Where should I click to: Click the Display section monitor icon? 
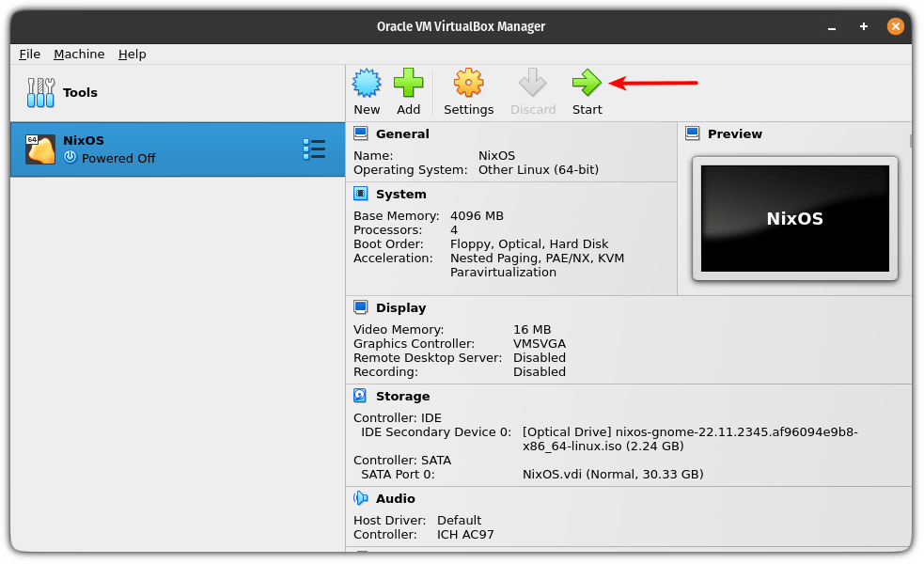click(361, 307)
